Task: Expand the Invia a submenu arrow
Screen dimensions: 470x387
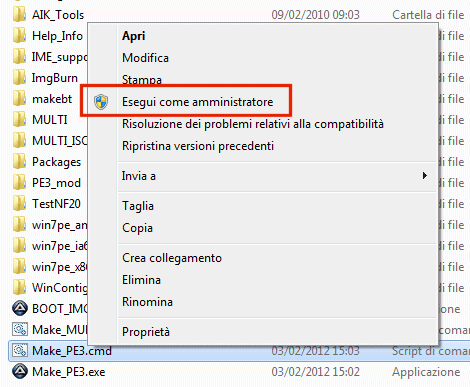Action: pyautogui.click(x=424, y=176)
